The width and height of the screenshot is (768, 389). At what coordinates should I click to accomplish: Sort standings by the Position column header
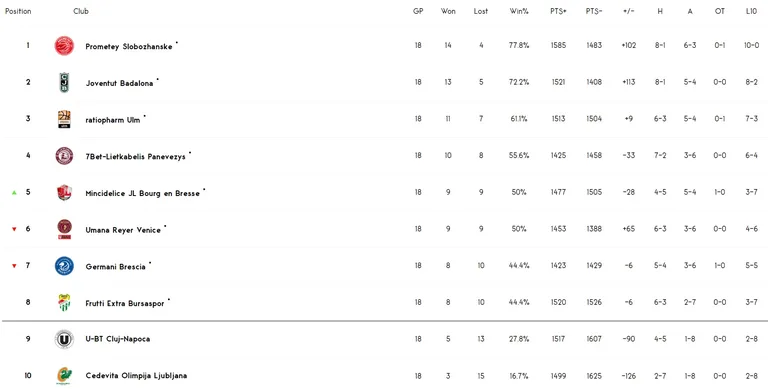[x=18, y=11]
